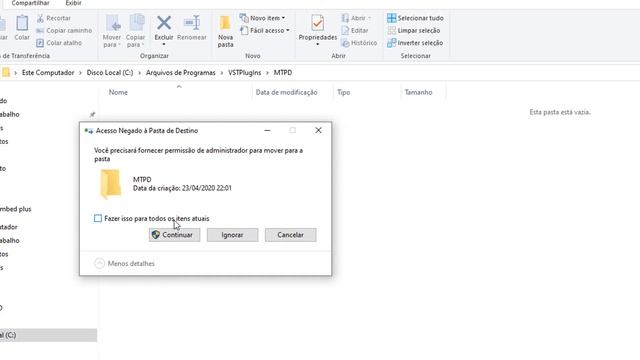Navigate to Arquivos de Programas breadcrumb
Screen dimensions: 640x360
click(x=180, y=73)
